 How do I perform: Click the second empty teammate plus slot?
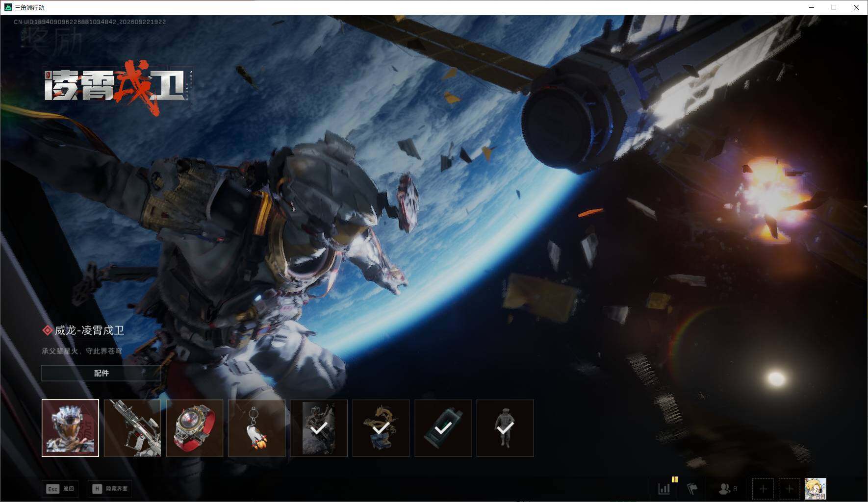click(x=789, y=489)
